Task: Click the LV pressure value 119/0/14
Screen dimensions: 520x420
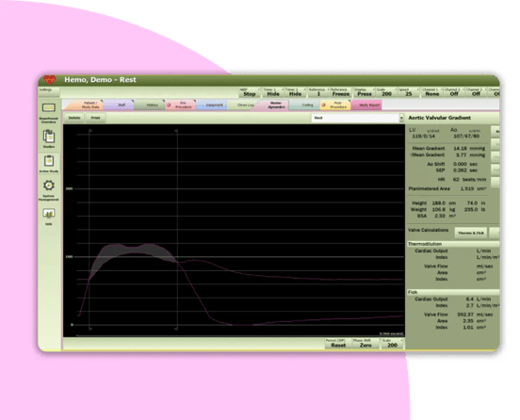Action: tap(423, 137)
